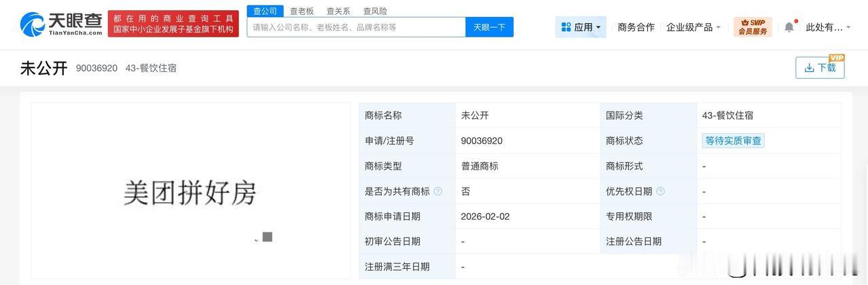Select the 申请/注册号 label cell
The width and height of the screenshot is (868, 285).
tap(408, 141)
